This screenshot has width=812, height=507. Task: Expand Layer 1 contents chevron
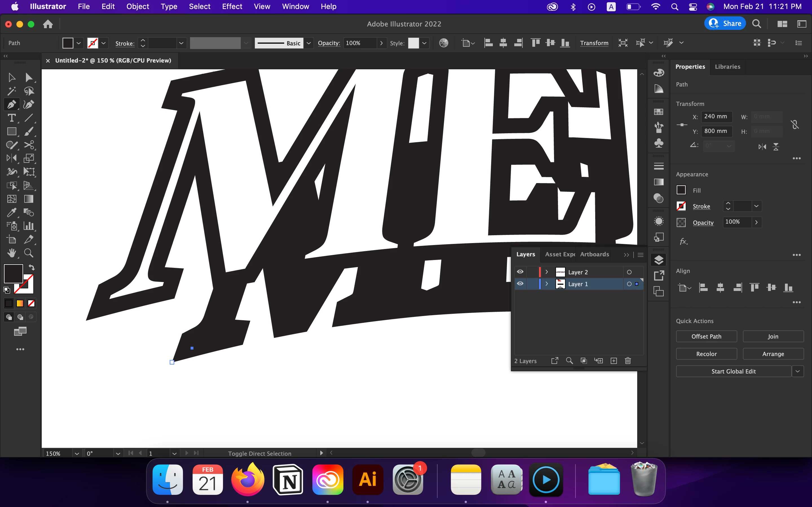pyautogui.click(x=547, y=284)
